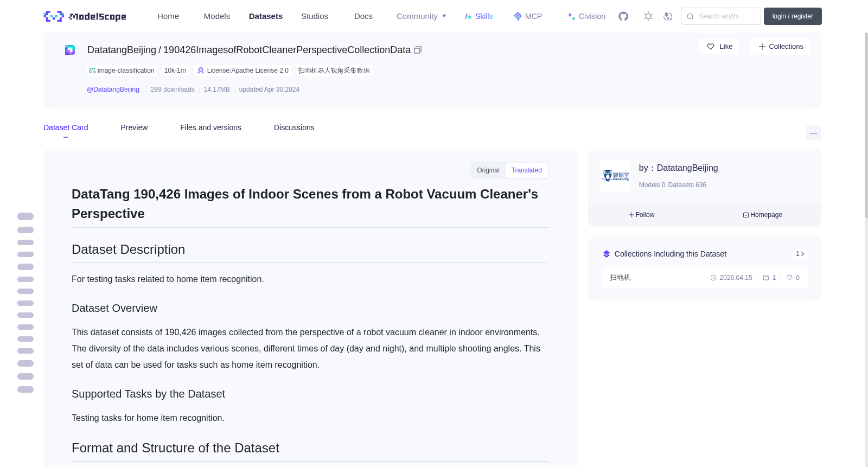This screenshot has width=868, height=467.
Task: Open the @DatatangBeijing profile link
Action: click(113, 89)
